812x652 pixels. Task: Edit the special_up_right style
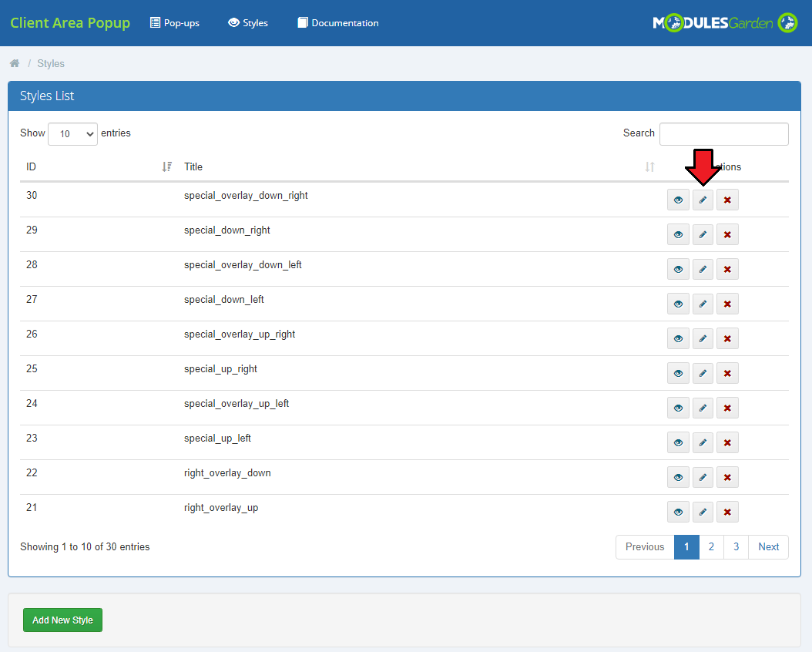tap(703, 373)
